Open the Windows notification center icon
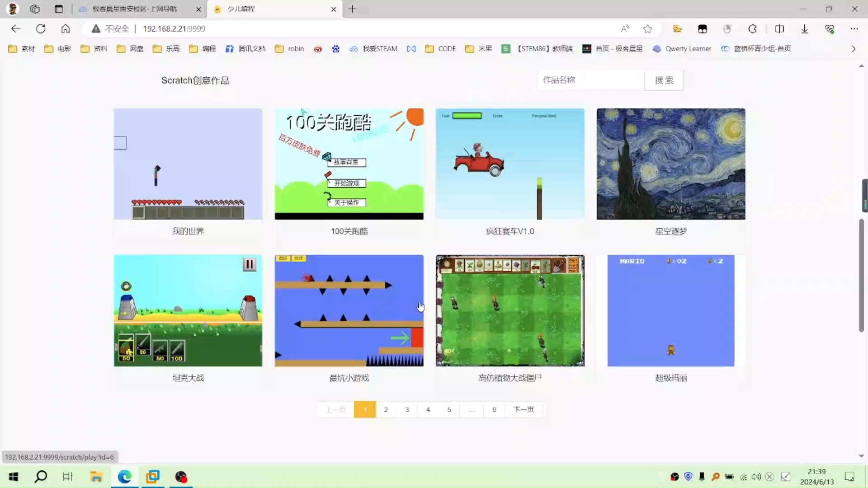The image size is (868, 488). pos(849,477)
